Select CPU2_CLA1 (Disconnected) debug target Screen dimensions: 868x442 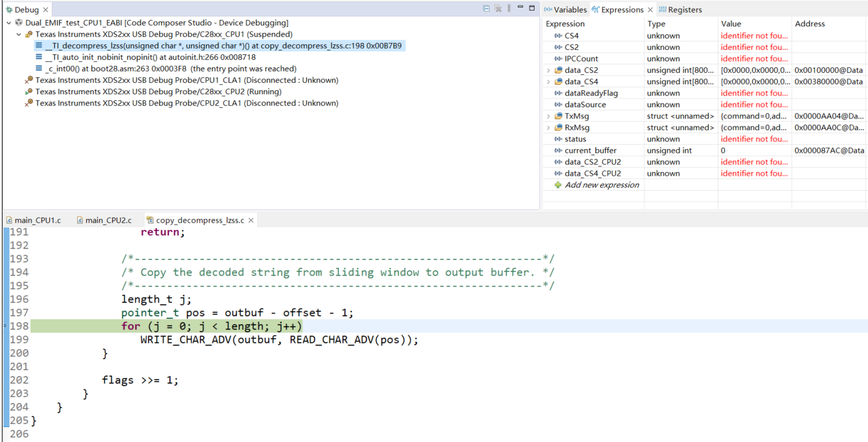click(x=187, y=103)
